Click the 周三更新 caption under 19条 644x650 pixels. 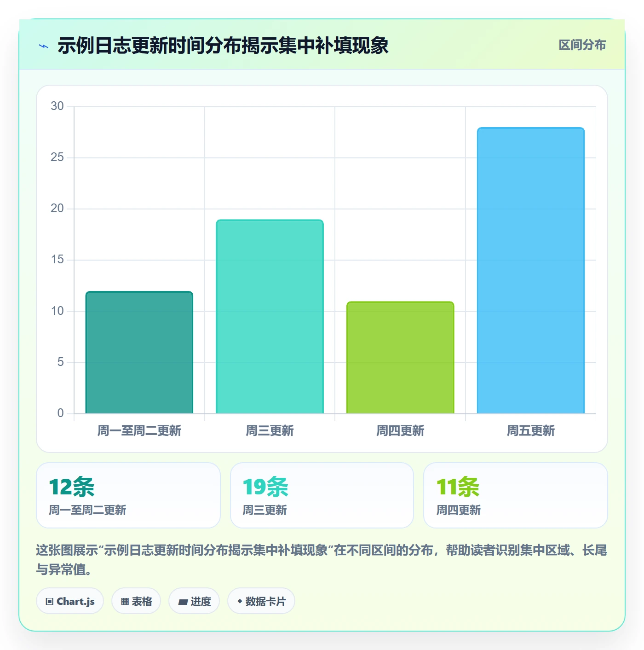pyautogui.click(x=264, y=510)
